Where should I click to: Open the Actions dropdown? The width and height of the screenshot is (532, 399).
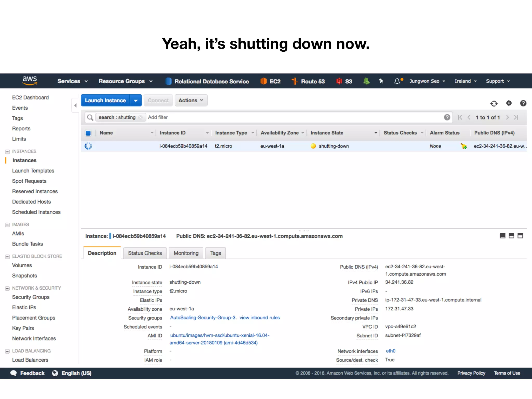tap(191, 101)
